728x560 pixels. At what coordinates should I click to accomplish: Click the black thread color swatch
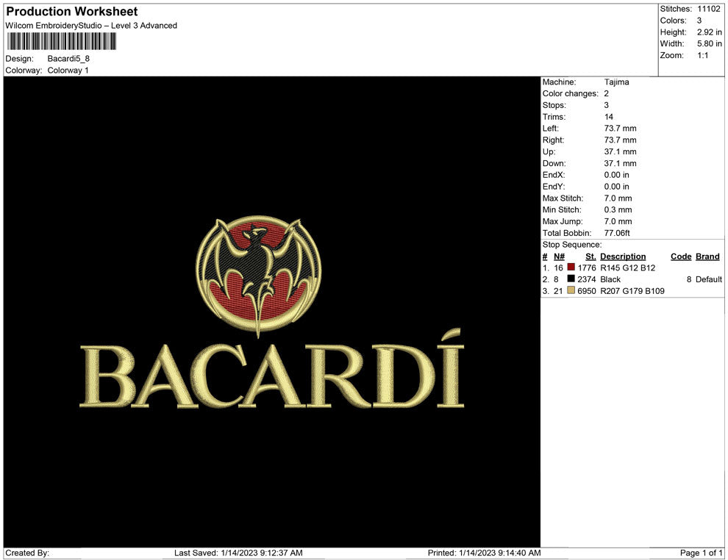point(571,279)
